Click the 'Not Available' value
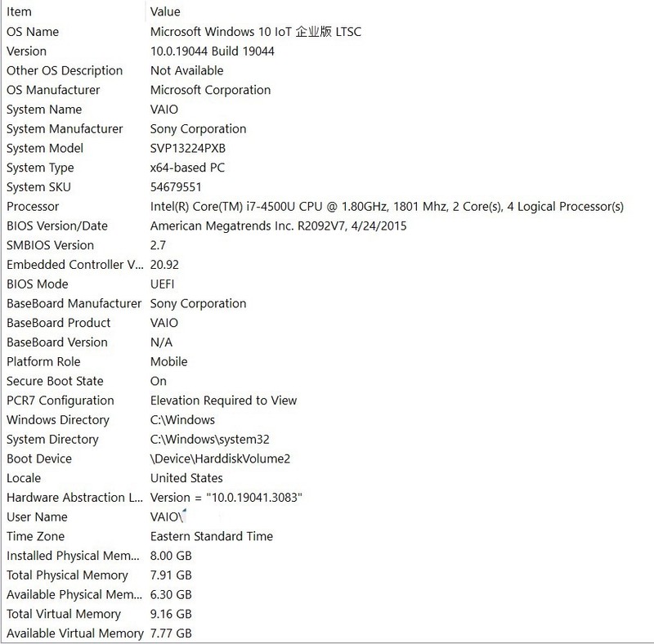The width and height of the screenshot is (654, 644). click(x=187, y=70)
